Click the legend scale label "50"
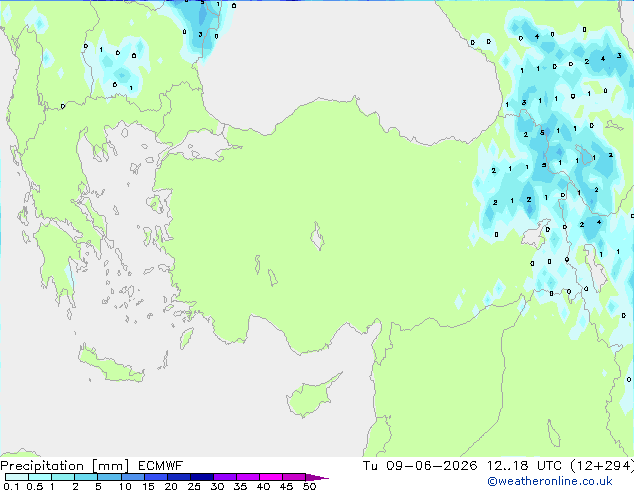This screenshot has width=634, height=490. pos(310,486)
